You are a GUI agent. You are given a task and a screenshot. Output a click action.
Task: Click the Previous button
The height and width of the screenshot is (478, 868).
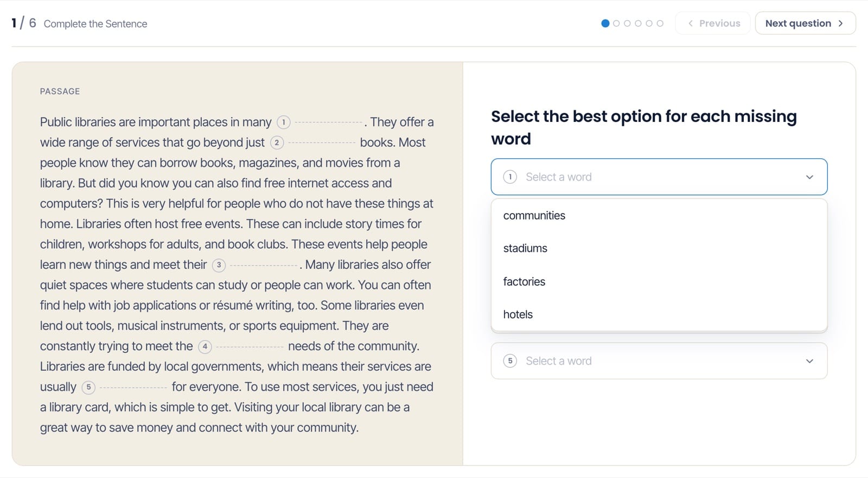click(x=713, y=23)
